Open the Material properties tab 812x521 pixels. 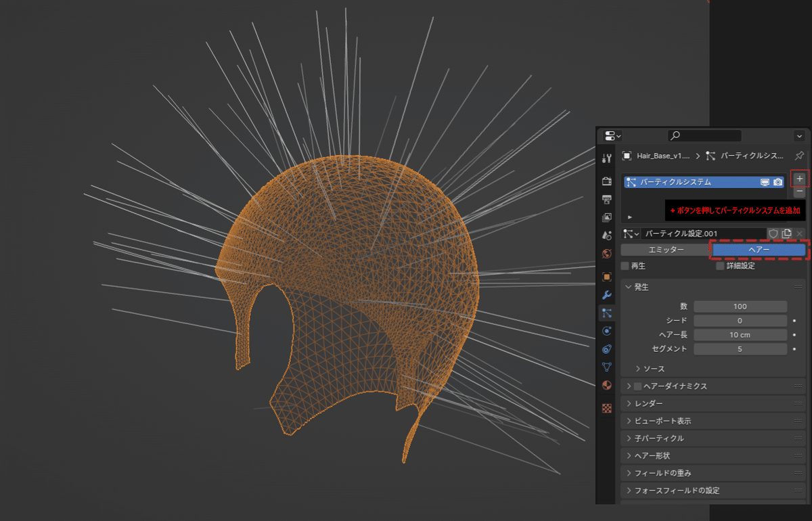coord(606,386)
